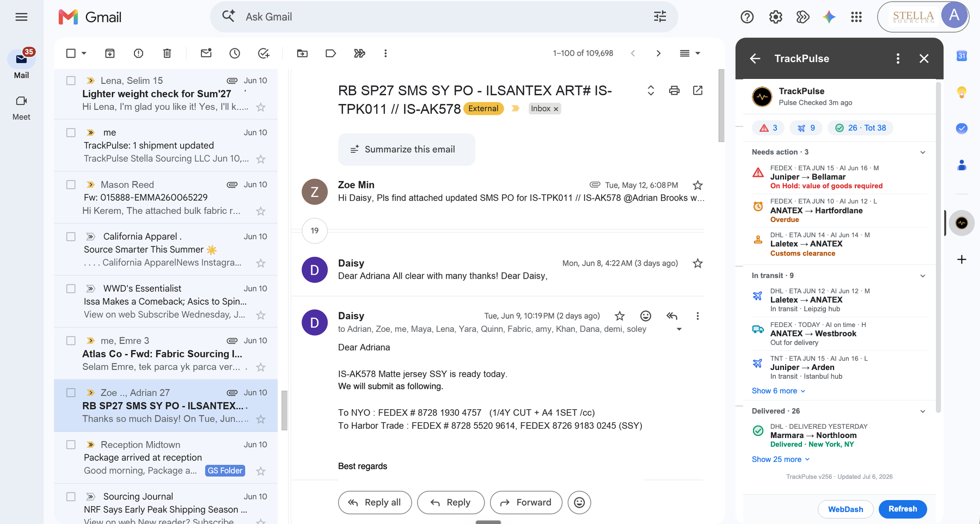Open select-all checkbox dropdown arrow
This screenshot has height=524, width=980.
(x=84, y=53)
